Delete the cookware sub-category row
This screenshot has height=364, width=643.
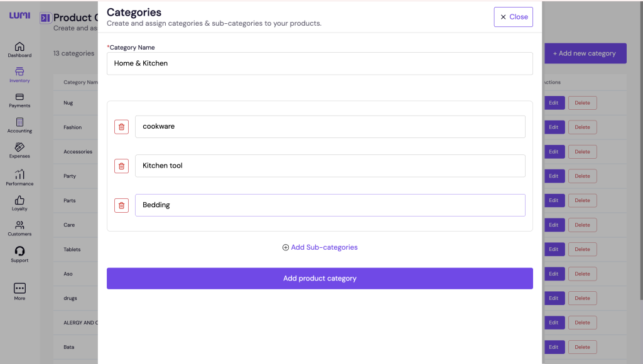(121, 127)
